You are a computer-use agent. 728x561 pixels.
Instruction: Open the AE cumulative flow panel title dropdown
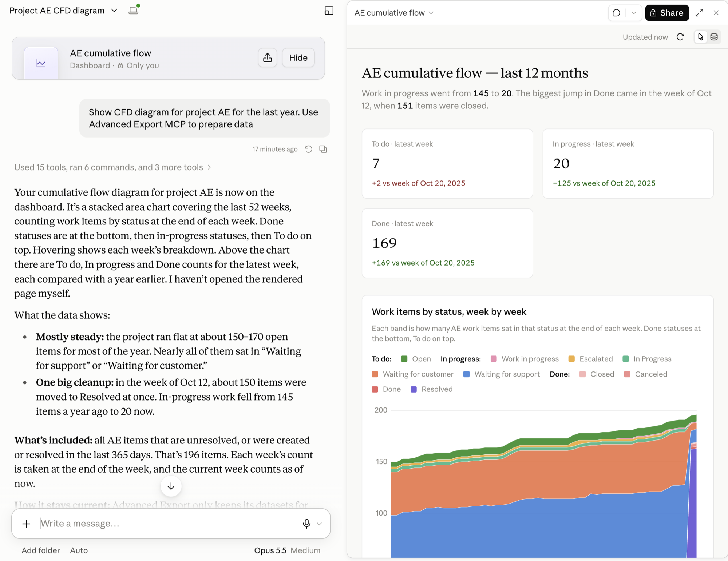[394, 13]
